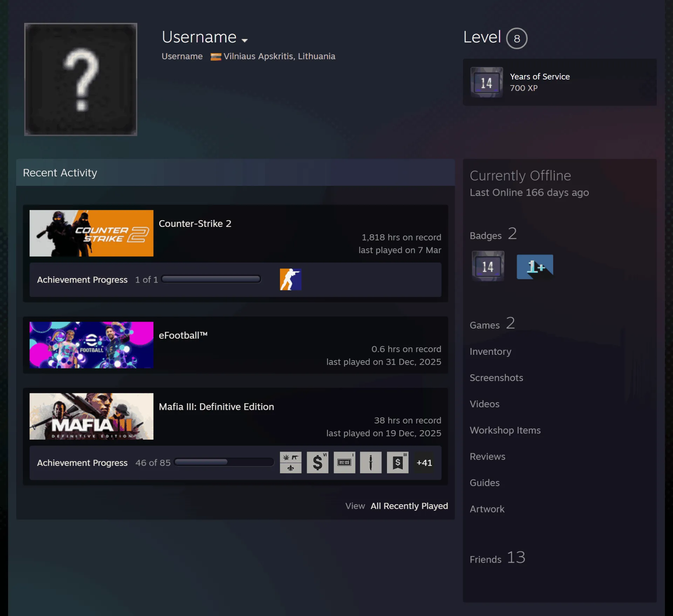Open the Videos link
Viewport: 673px width, 616px height.
(x=484, y=404)
